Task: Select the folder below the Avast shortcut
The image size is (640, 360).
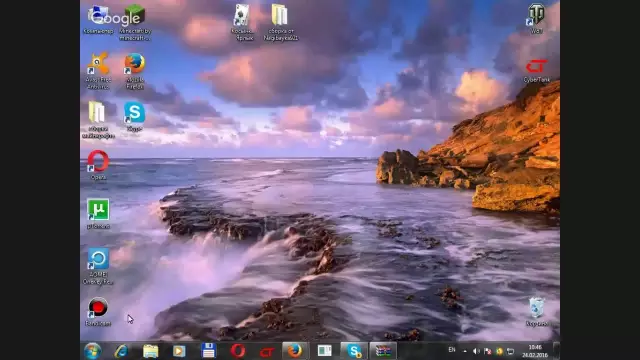Action: click(x=98, y=120)
